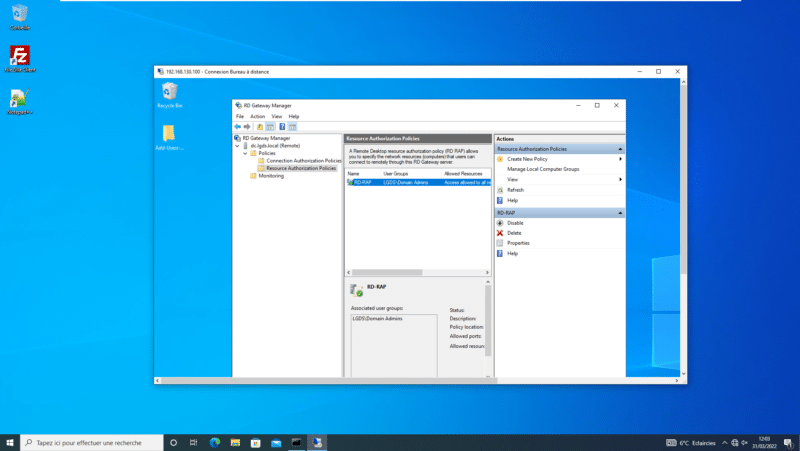Select Connection Authorization Policies in the tree
Image resolution: width=800 pixels, height=451 pixels.
(303, 160)
